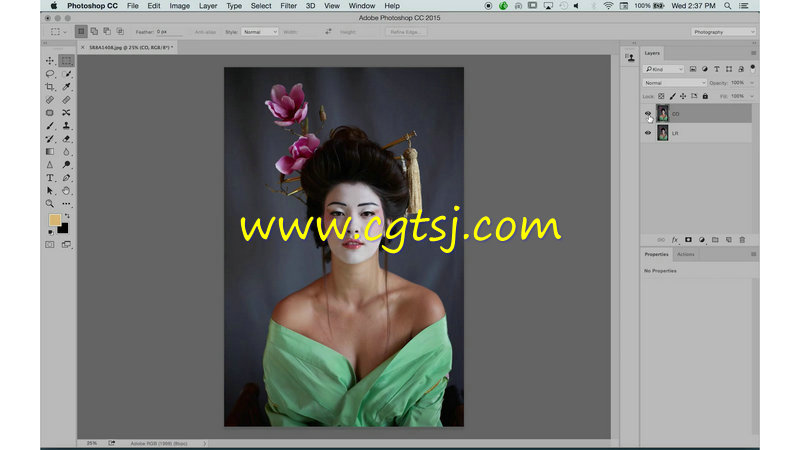Select the Gradient tool

pos(50,152)
